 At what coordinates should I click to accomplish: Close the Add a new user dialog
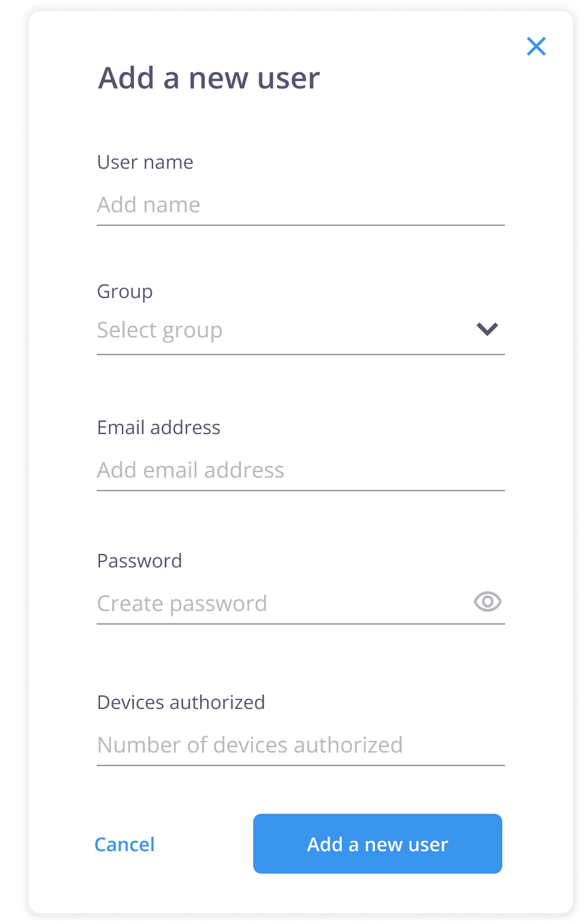tap(536, 46)
